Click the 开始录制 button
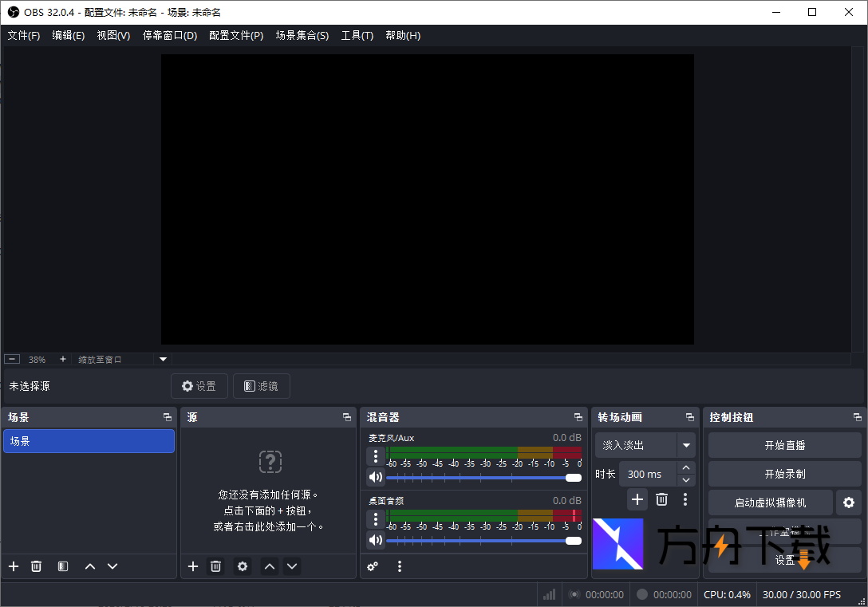Screen dimensions: 868x607 (784, 474)
